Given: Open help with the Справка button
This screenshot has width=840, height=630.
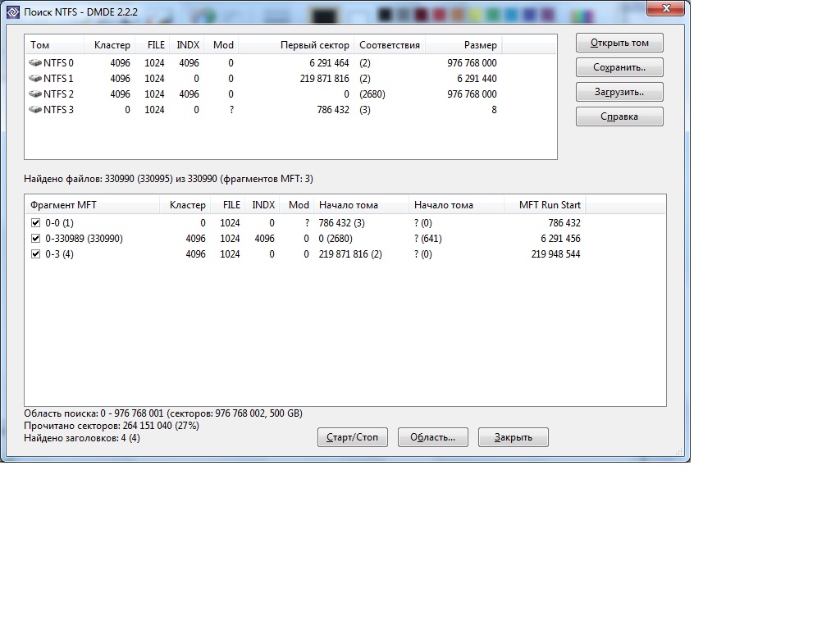Looking at the screenshot, I should (619, 116).
